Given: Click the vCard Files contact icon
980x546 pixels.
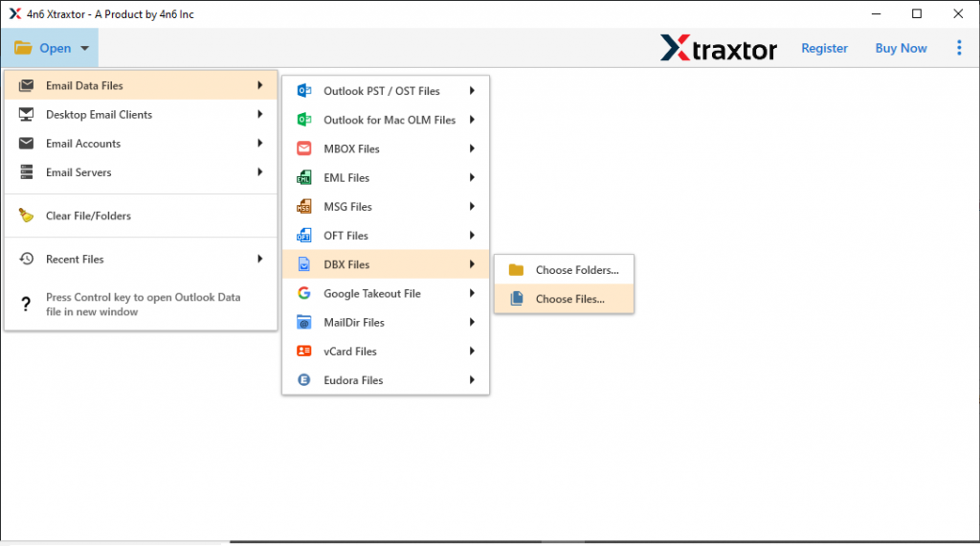Looking at the screenshot, I should [x=303, y=351].
